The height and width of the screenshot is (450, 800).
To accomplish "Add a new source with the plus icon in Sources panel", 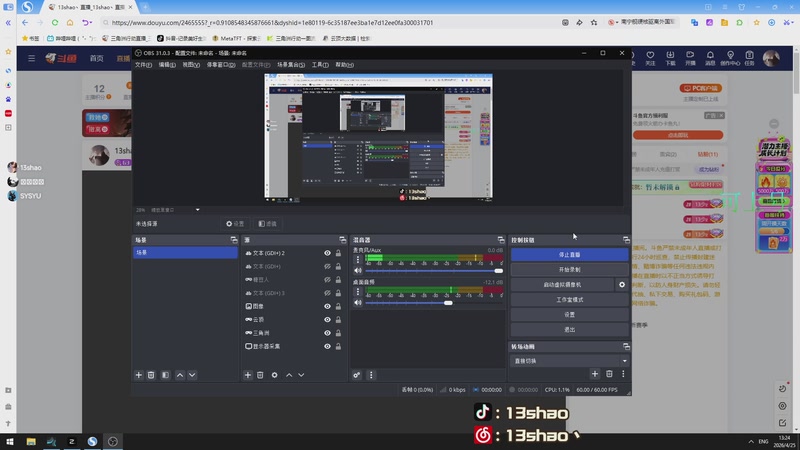I will coord(248,375).
